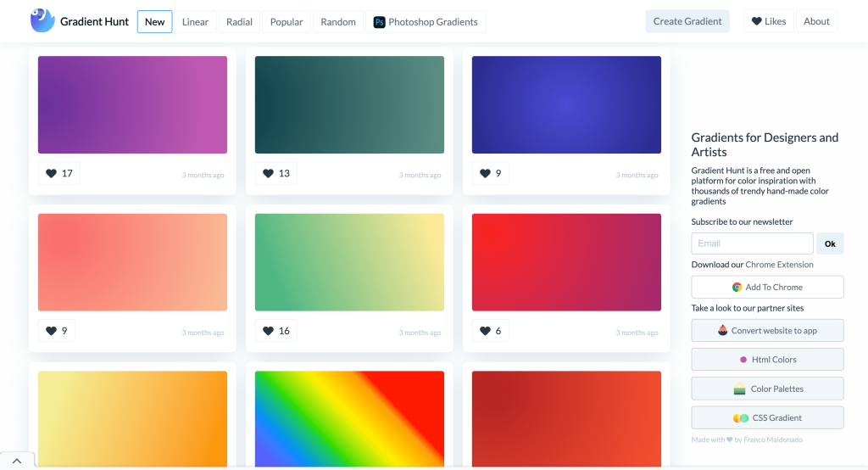Image resolution: width=868 pixels, height=470 pixels.
Task: Open the CSS Gradient partner site
Action: pos(767,417)
